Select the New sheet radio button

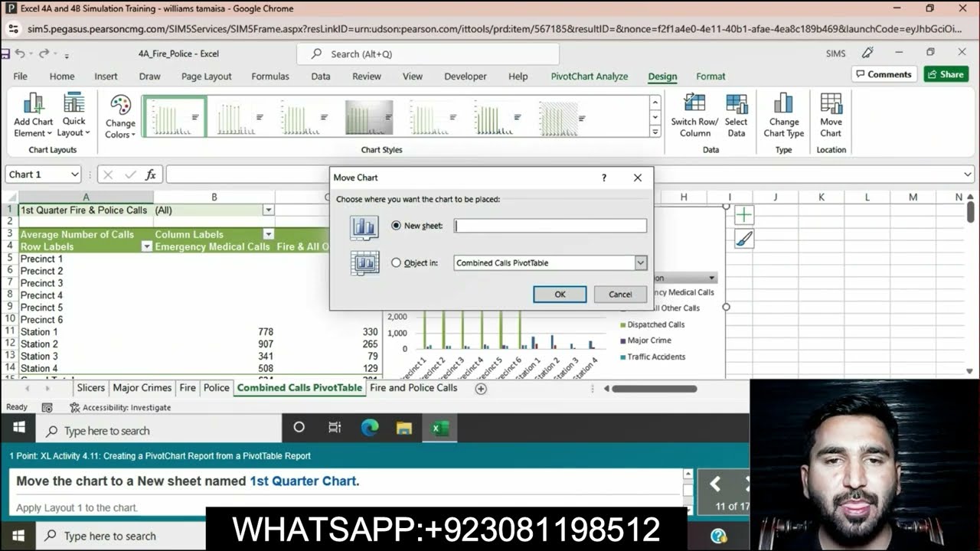tap(396, 226)
